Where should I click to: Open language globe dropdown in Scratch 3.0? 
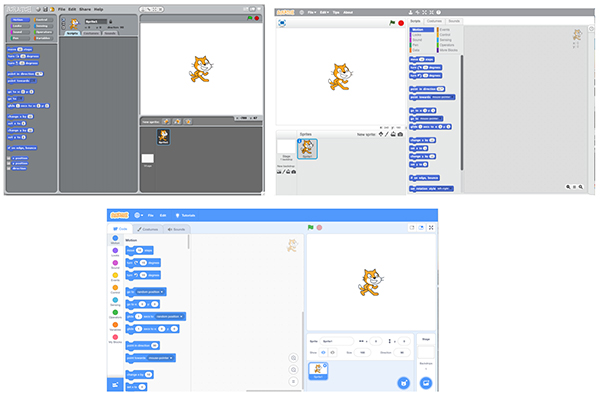point(139,215)
